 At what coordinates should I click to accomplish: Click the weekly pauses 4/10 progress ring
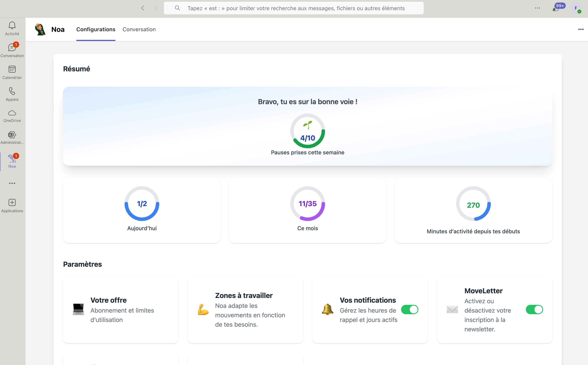(x=307, y=131)
